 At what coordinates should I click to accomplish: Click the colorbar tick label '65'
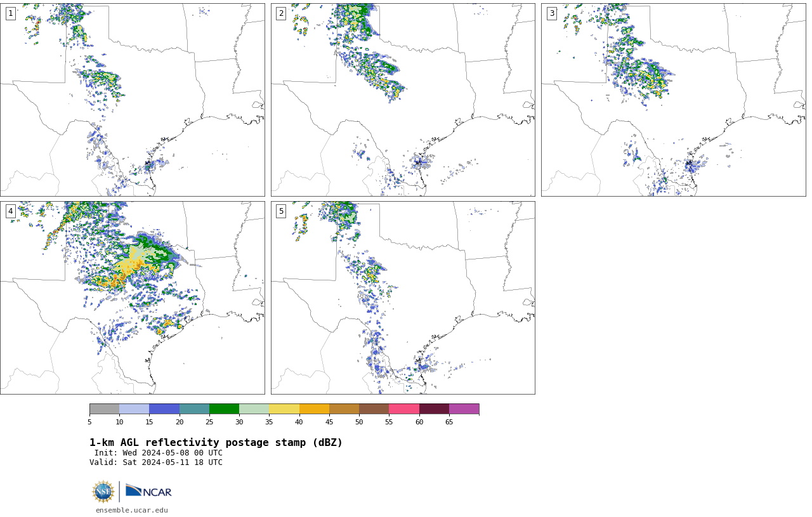449,422
